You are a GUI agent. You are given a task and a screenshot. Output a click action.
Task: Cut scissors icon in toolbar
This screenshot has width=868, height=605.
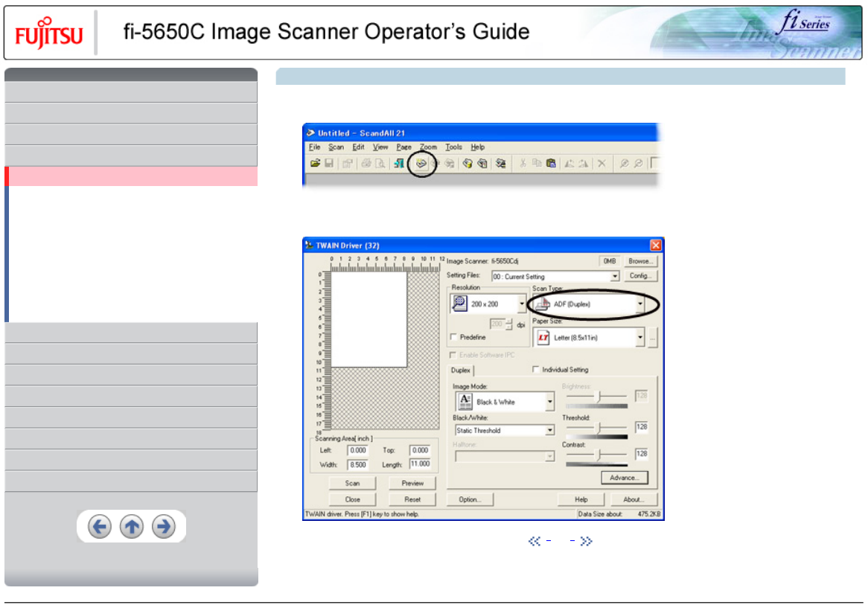522,163
